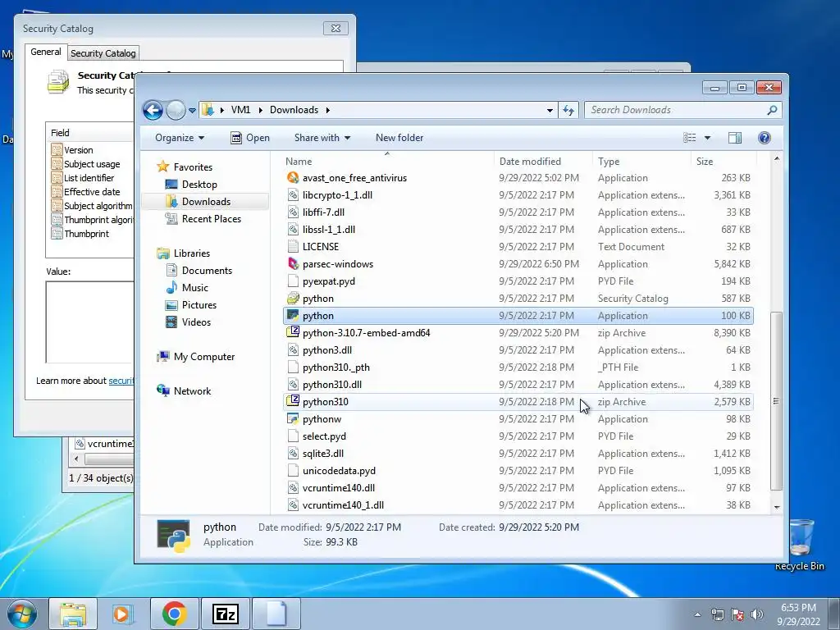Open the Organize menu

[x=180, y=138]
